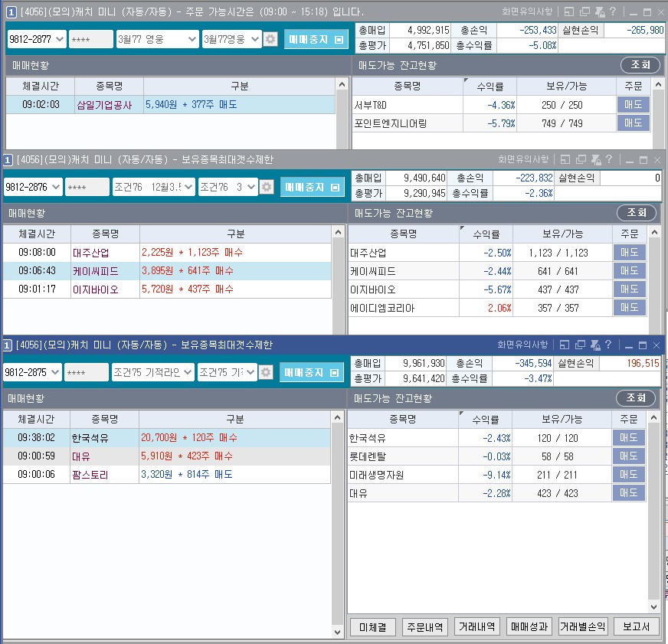
Task: Click 매매중지 toggle in 9812-2877 window
Action: pos(316,40)
